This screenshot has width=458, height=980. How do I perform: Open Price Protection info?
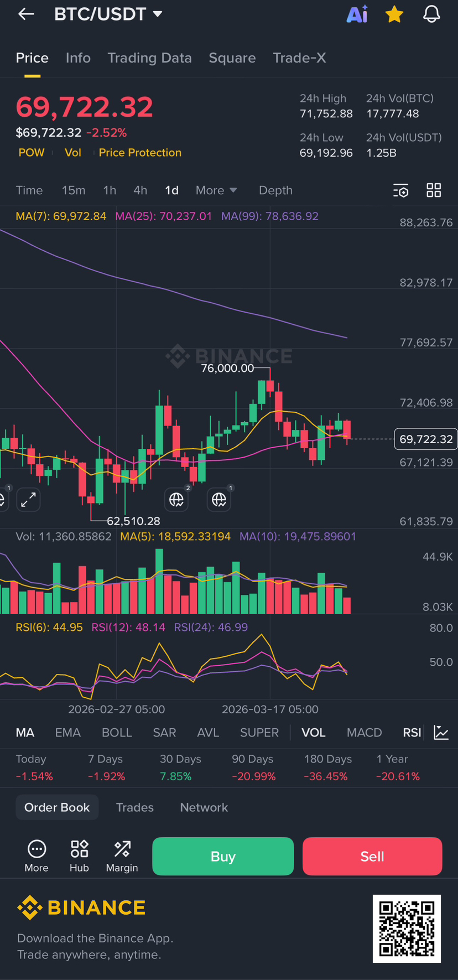click(140, 153)
